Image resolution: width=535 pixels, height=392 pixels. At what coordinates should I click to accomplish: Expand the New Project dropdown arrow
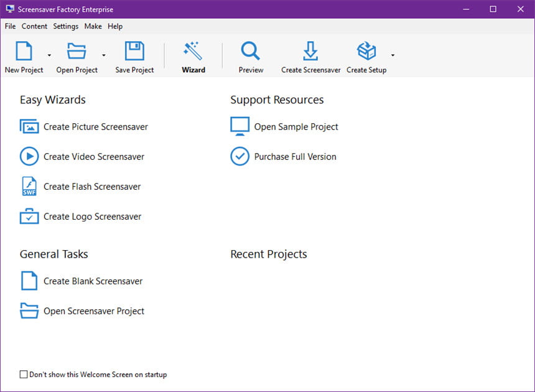pyautogui.click(x=50, y=55)
